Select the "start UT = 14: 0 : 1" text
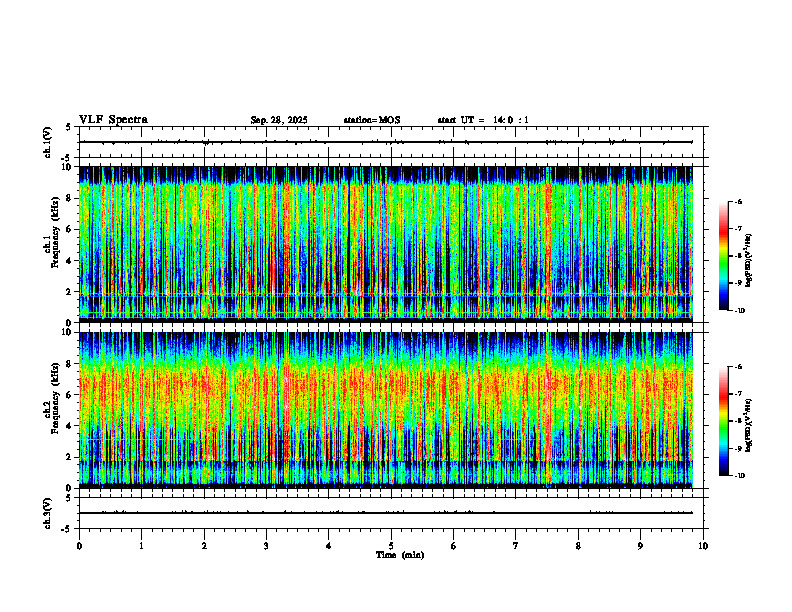This screenshot has width=792, height=612. pos(483,120)
